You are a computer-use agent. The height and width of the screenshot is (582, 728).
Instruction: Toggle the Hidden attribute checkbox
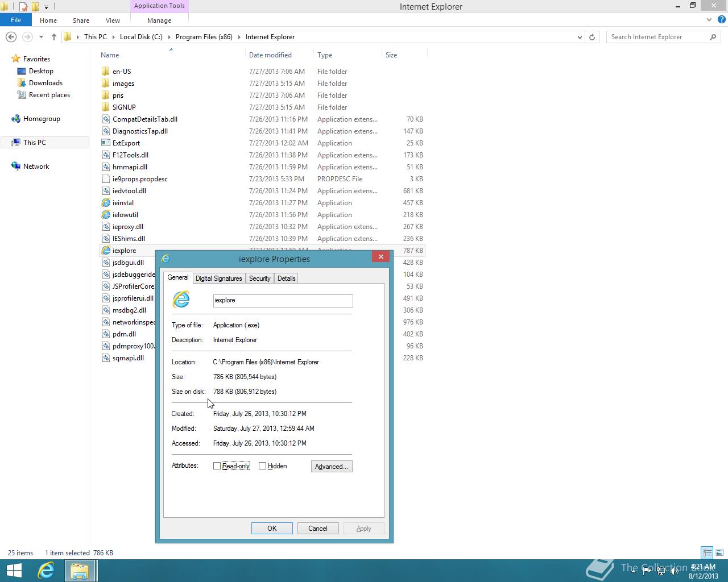262,466
